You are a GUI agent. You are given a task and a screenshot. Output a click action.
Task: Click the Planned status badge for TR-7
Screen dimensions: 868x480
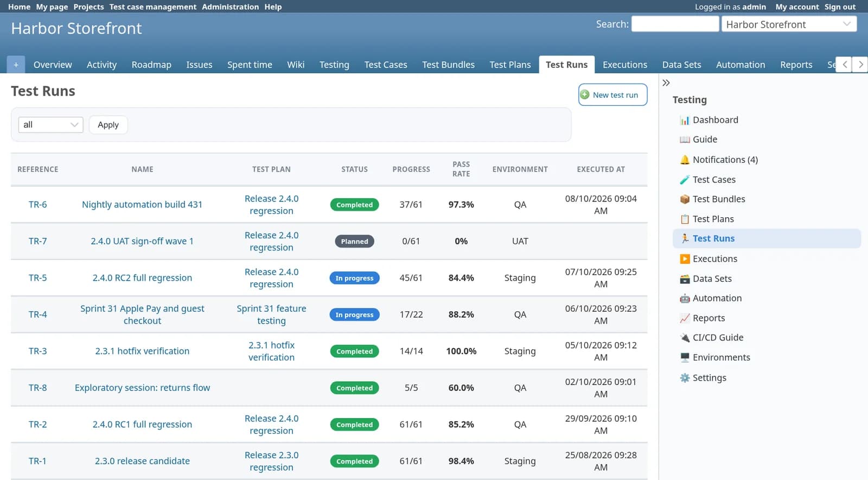[354, 242]
